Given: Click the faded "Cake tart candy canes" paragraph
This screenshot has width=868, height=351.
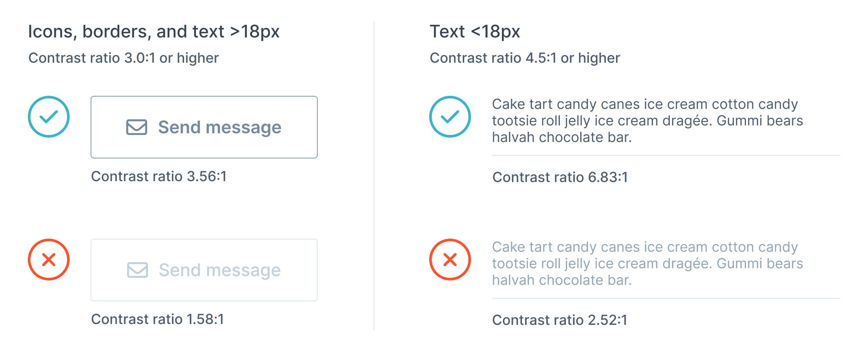Looking at the screenshot, I should (647, 263).
